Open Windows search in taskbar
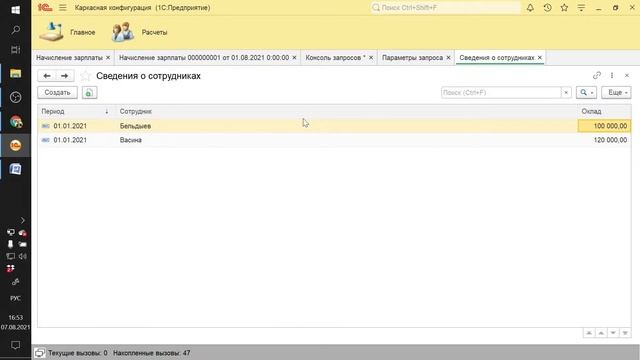The image size is (640, 360). coord(16,30)
